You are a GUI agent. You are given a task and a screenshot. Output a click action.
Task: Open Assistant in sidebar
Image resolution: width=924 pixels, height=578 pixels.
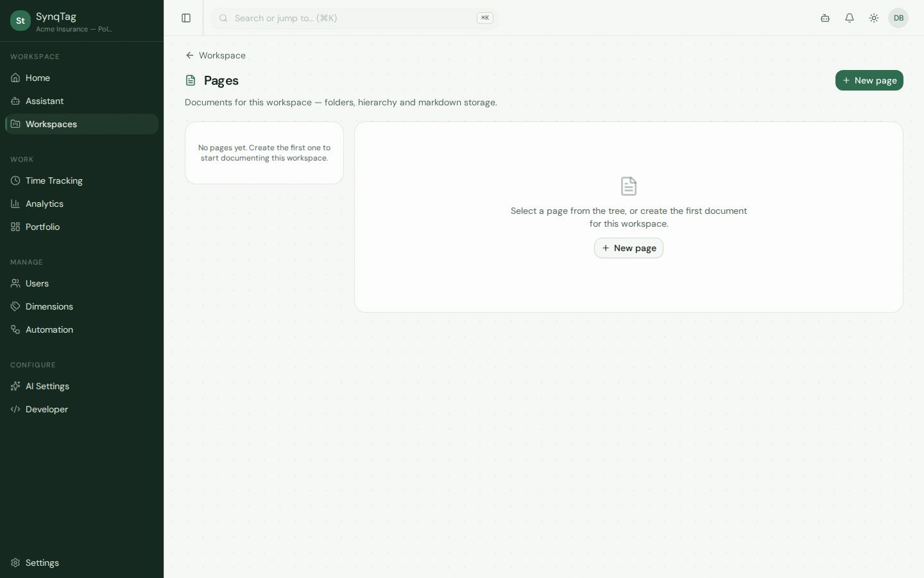click(81, 101)
